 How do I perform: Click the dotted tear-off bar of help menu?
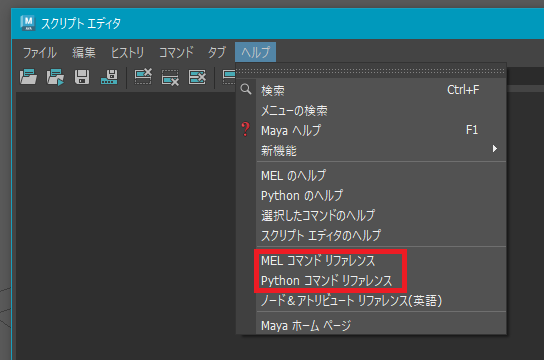tap(371, 71)
